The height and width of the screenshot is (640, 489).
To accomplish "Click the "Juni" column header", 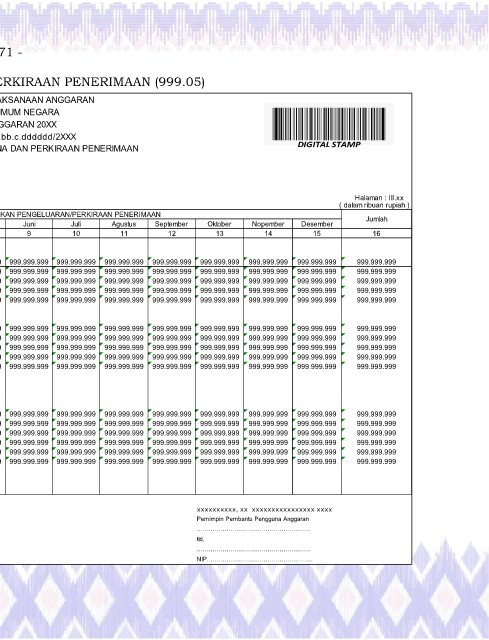I will (29, 224).
